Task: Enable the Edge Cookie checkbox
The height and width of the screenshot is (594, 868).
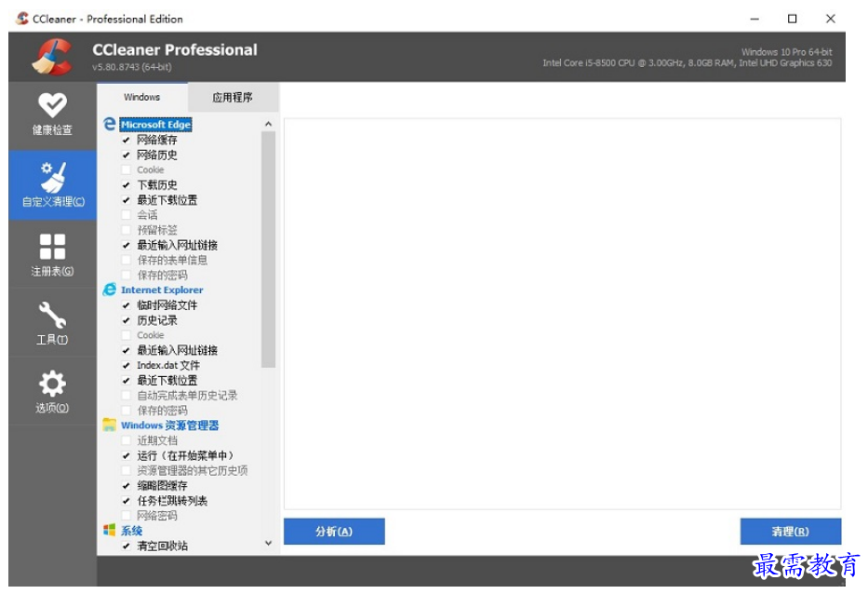Action: pyautogui.click(x=127, y=169)
